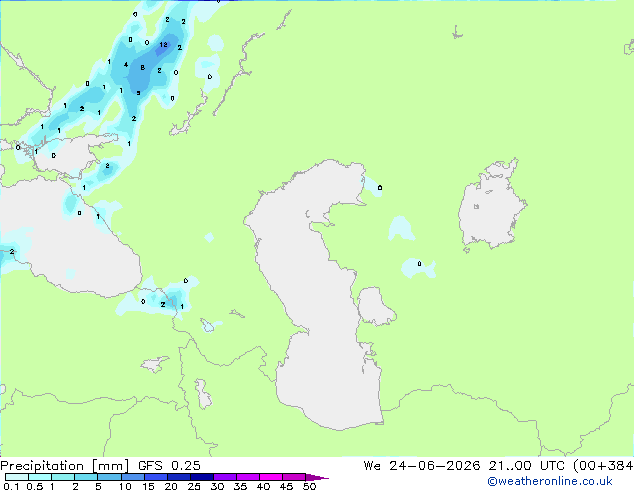Image resolution: width=634 pixels, height=490 pixels.
Task: Select the 20–25 mm dark blue swatch
Action: (179, 477)
